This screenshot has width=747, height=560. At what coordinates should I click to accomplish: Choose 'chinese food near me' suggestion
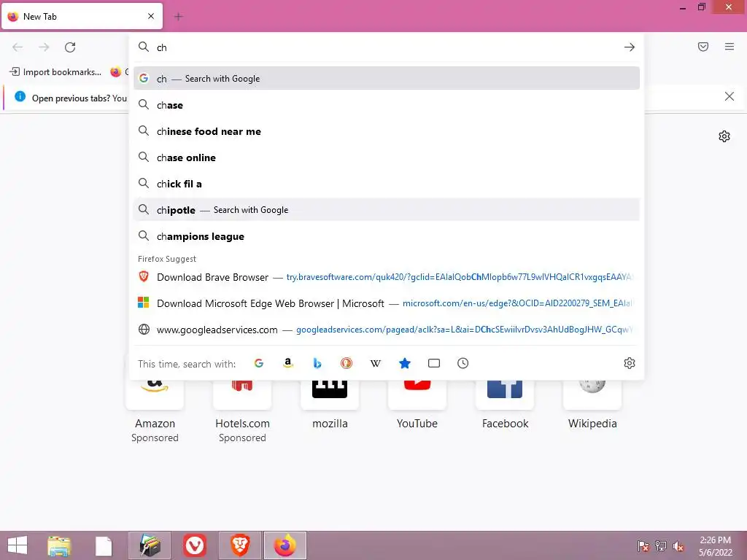387,131
